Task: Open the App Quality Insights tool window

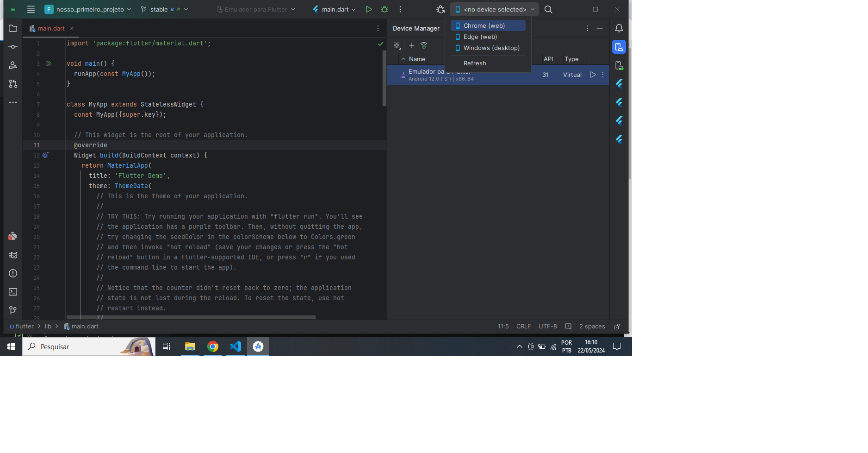Action: tap(13, 236)
